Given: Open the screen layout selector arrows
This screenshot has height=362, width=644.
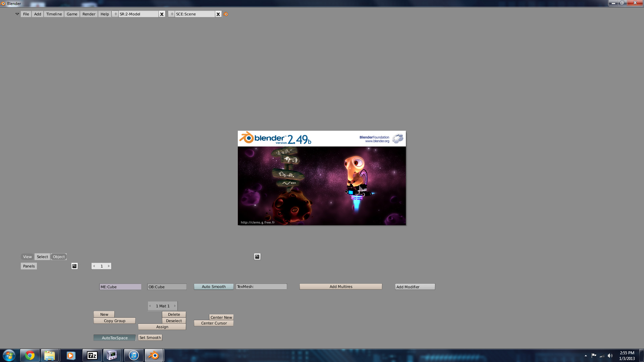Looking at the screenshot, I should pyautogui.click(x=115, y=14).
